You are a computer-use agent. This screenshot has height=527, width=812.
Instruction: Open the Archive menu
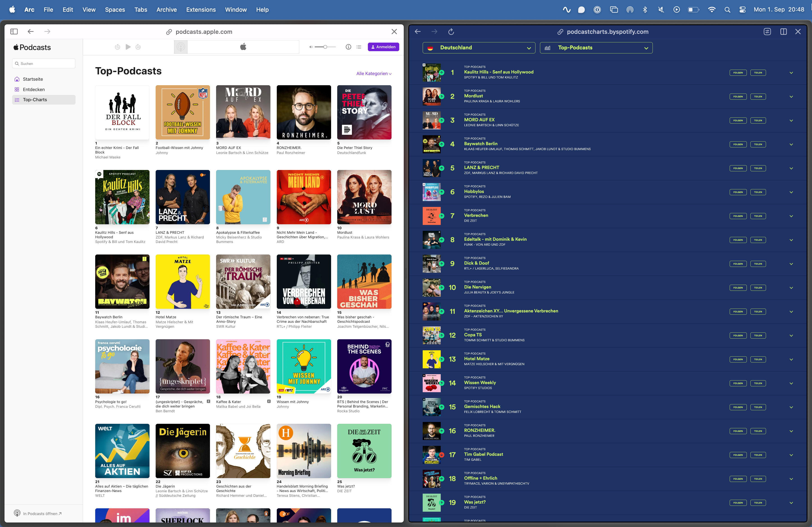166,9
